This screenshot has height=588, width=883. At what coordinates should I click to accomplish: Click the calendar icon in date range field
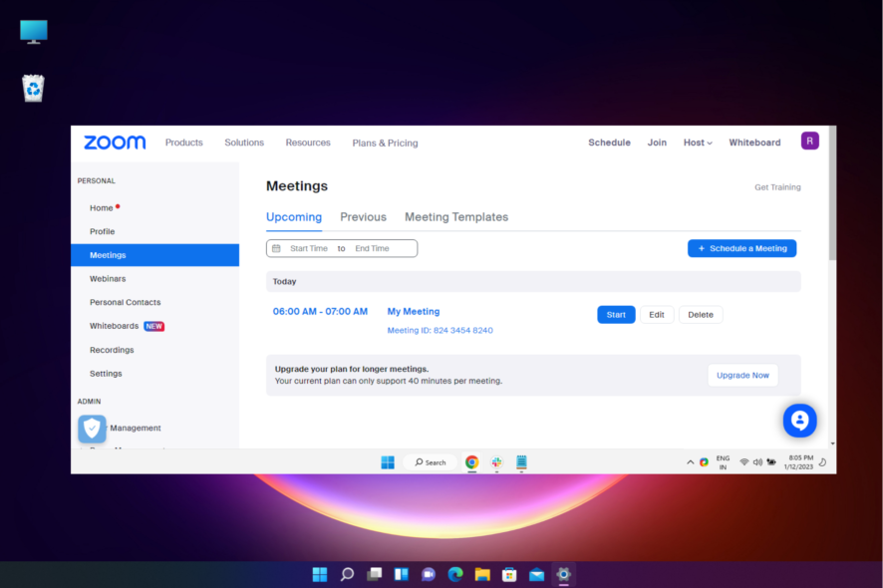coord(276,248)
